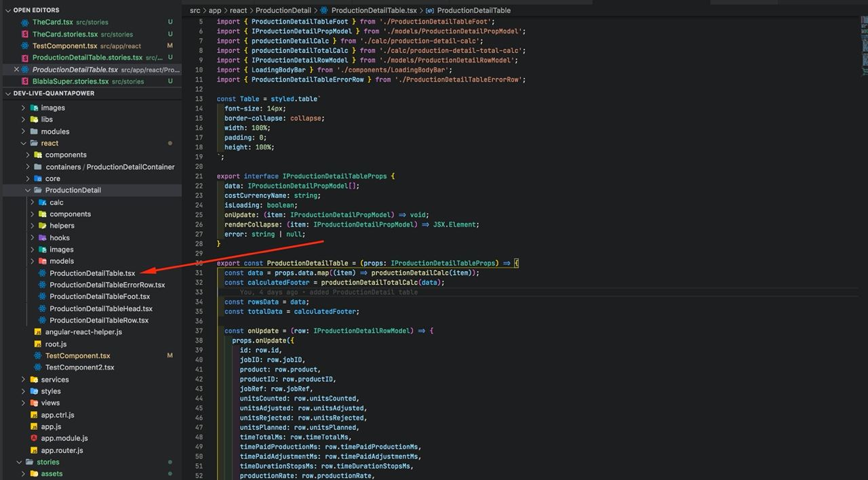This screenshot has height=480, width=868.
Task: Click the calc folder icon
Action: pos(43,202)
